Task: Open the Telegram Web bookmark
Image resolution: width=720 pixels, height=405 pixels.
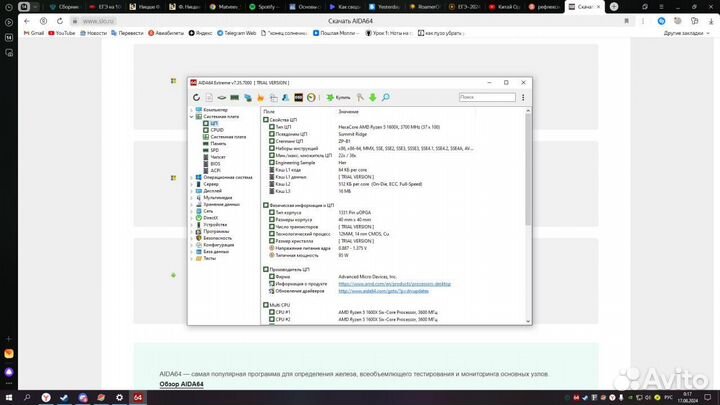Action: pos(236,33)
